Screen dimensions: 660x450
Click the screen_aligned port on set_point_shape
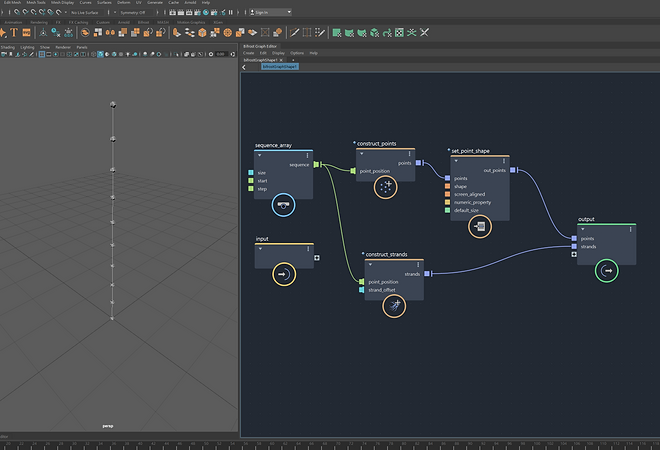(x=447, y=194)
